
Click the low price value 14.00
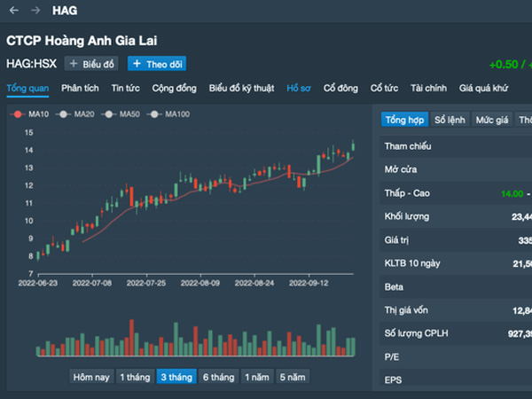pos(512,193)
